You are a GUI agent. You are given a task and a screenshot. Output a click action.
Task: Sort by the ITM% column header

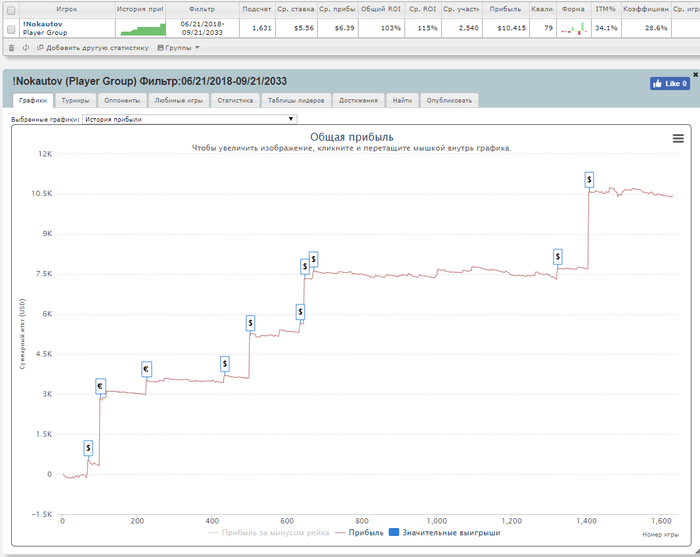pos(606,9)
